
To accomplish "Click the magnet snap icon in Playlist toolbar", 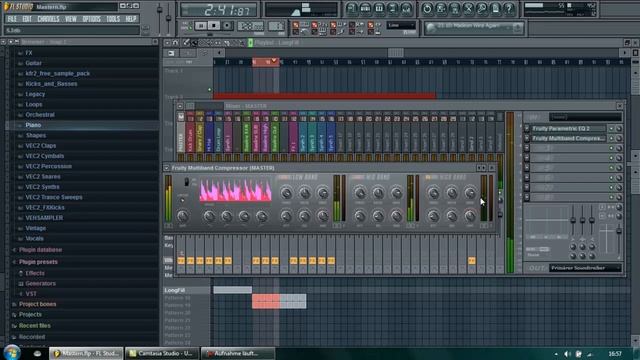I will pyautogui.click(x=175, y=42).
